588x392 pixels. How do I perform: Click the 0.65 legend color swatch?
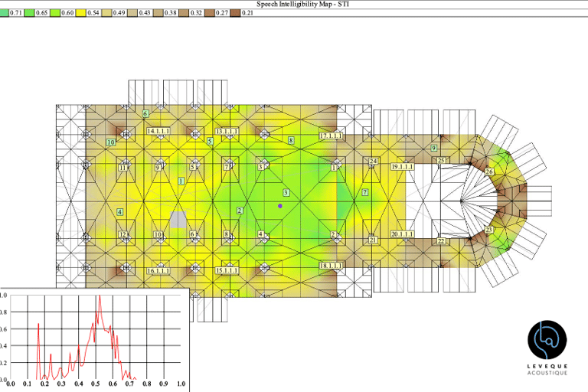click(29, 13)
